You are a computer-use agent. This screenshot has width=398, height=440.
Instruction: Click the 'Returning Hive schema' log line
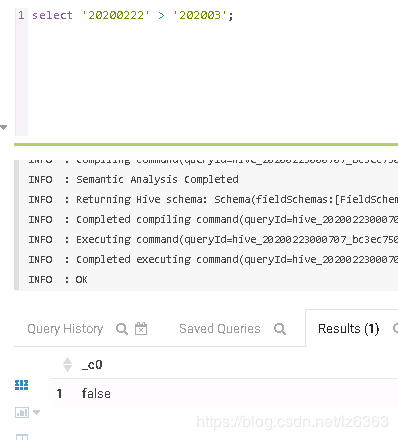point(213,199)
